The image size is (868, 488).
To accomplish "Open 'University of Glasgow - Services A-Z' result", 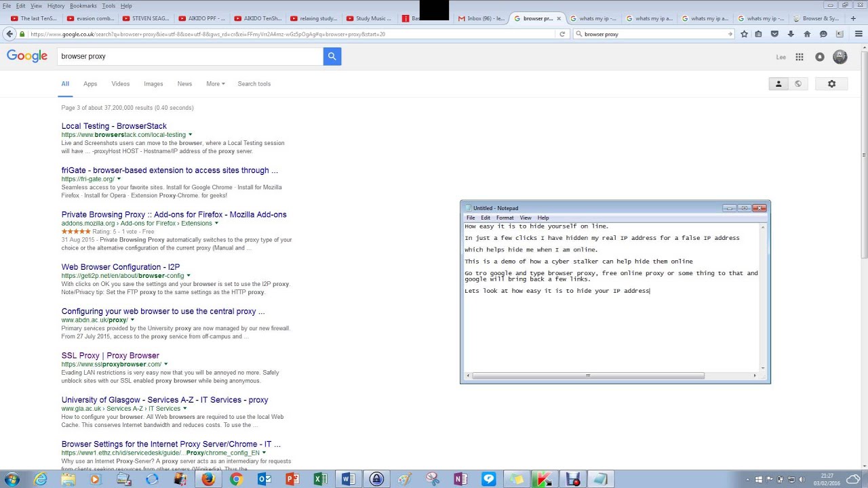I will tap(165, 400).
